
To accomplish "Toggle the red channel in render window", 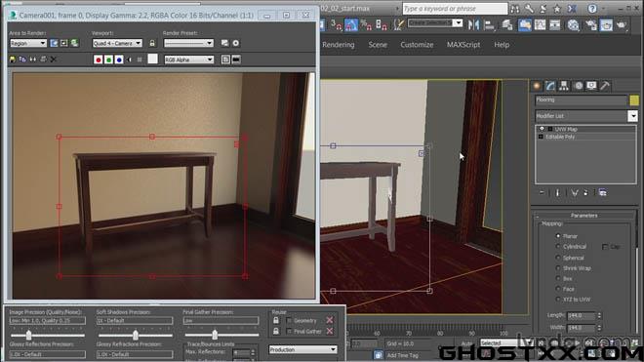I will pyautogui.click(x=98, y=60).
